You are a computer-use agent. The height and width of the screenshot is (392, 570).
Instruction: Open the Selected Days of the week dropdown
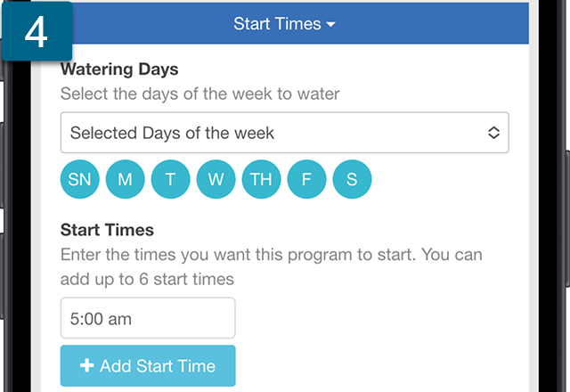pos(285,133)
